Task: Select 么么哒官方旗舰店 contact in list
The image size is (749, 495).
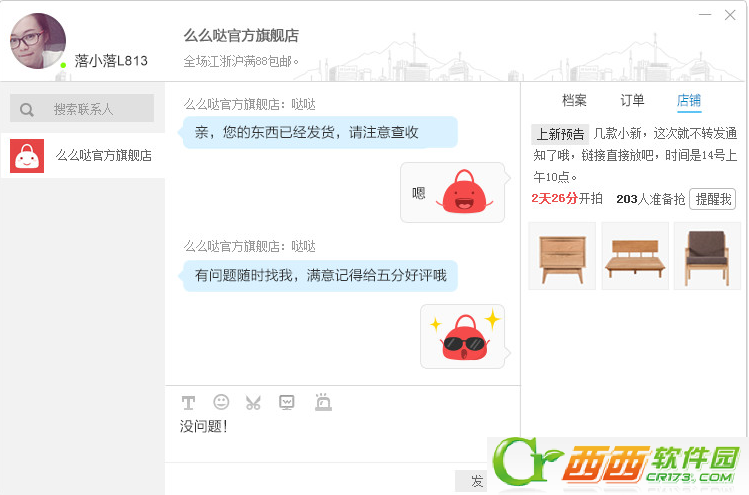Action: click(83, 156)
